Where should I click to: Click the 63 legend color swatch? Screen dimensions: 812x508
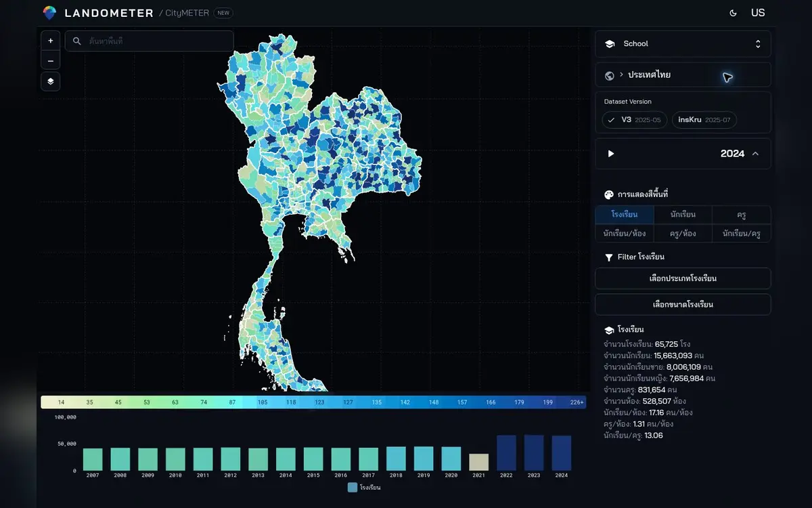[175, 402]
